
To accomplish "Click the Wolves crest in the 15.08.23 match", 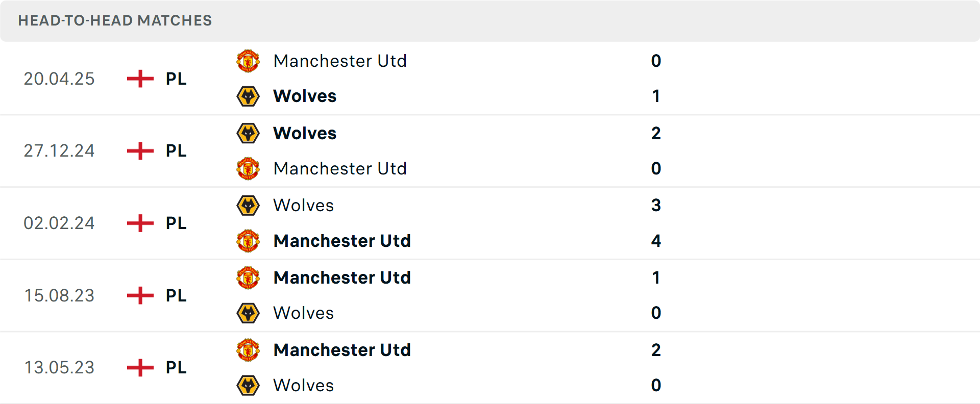I will (248, 313).
